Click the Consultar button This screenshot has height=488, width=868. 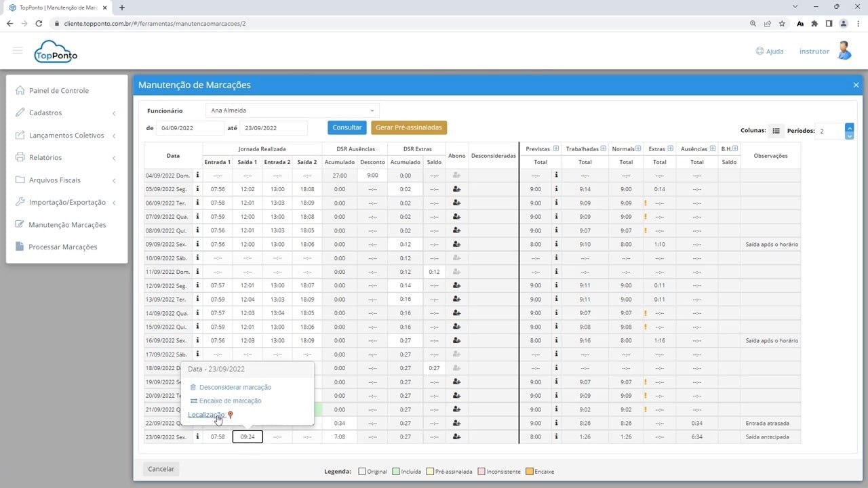tap(347, 128)
